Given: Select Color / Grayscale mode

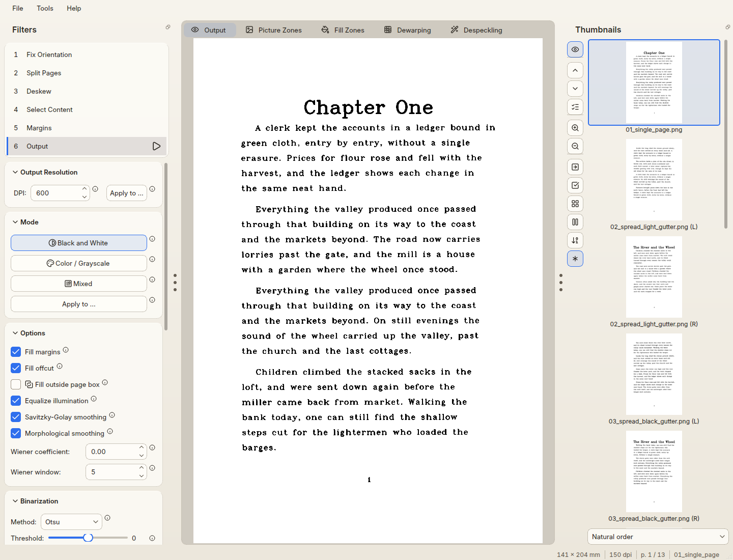Looking at the screenshot, I should point(79,263).
